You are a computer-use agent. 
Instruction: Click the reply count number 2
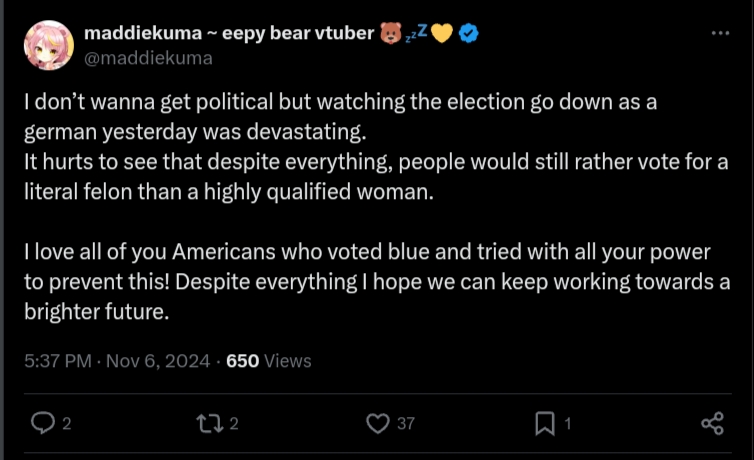[66, 424]
